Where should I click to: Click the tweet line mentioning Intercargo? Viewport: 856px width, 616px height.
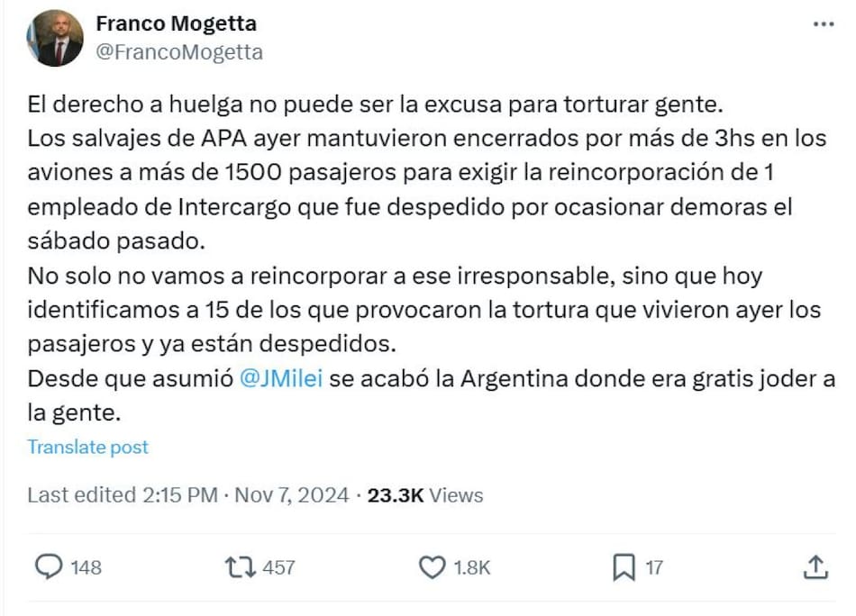click(x=410, y=206)
